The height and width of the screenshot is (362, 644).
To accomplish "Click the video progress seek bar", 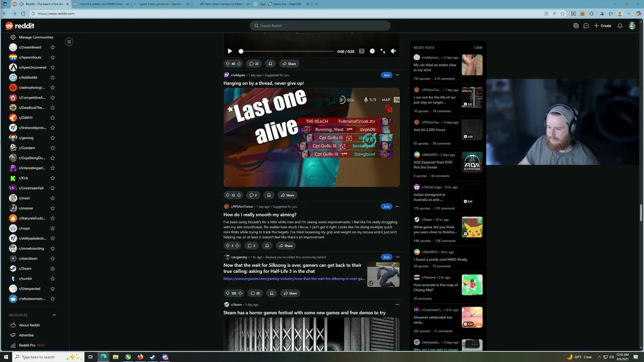I will 287,51.
